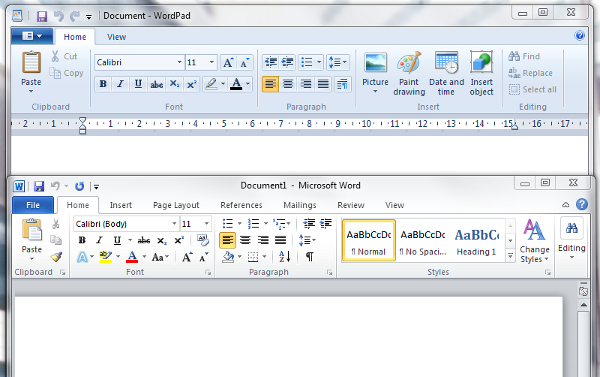Click the Save icon in WordPad title bar
Image resolution: width=600 pixels, height=377 pixels.
[42, 16]
